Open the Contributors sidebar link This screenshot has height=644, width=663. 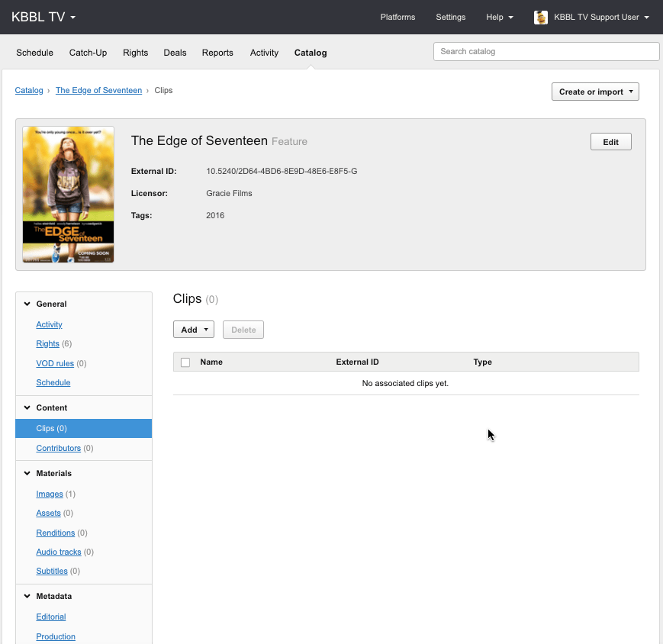58,448
